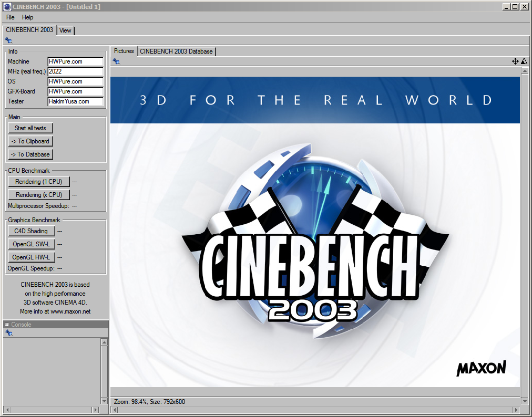
Task: Run the Rendering (x CPU) benchmark
Action: pyautogui.click(x=39, y=195)
